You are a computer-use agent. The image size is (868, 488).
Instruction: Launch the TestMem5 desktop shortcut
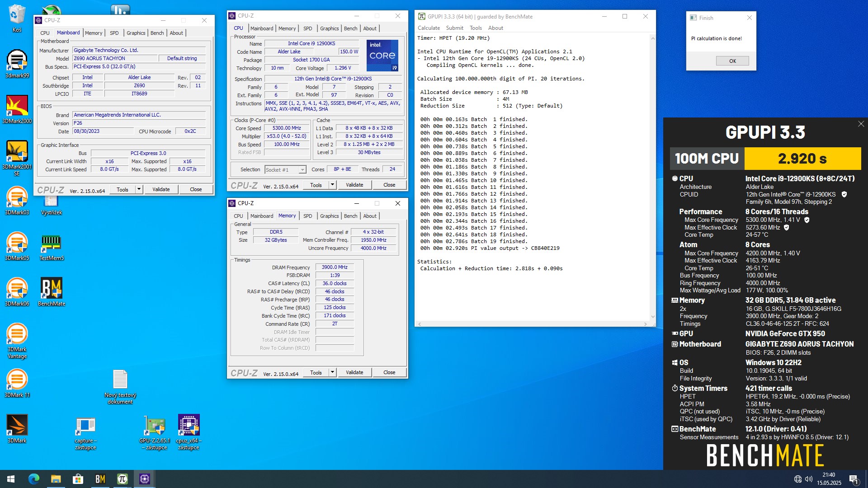click(52, 248)
